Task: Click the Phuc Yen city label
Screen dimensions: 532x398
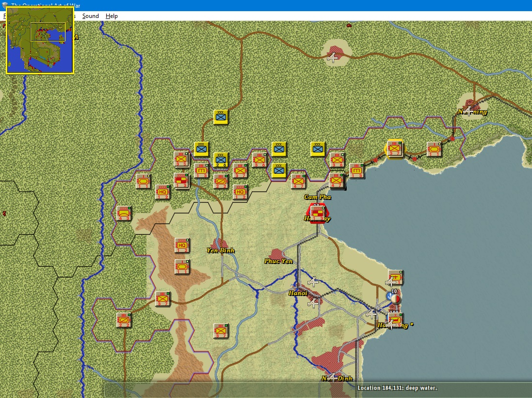Action: 278,261
